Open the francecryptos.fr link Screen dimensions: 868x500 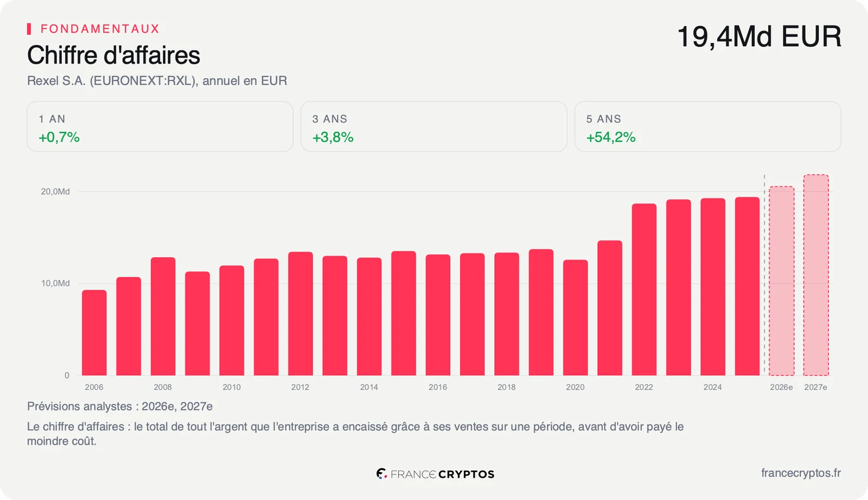801,473
